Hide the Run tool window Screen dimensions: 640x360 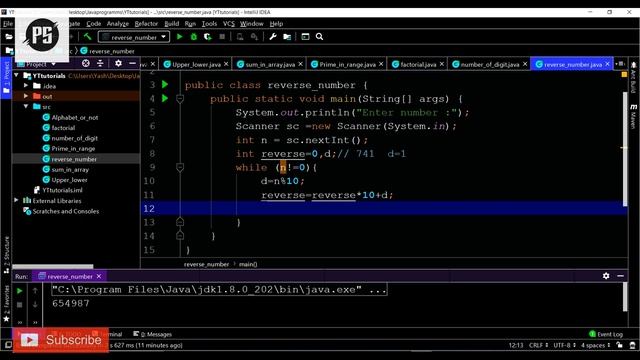(620, 276)
